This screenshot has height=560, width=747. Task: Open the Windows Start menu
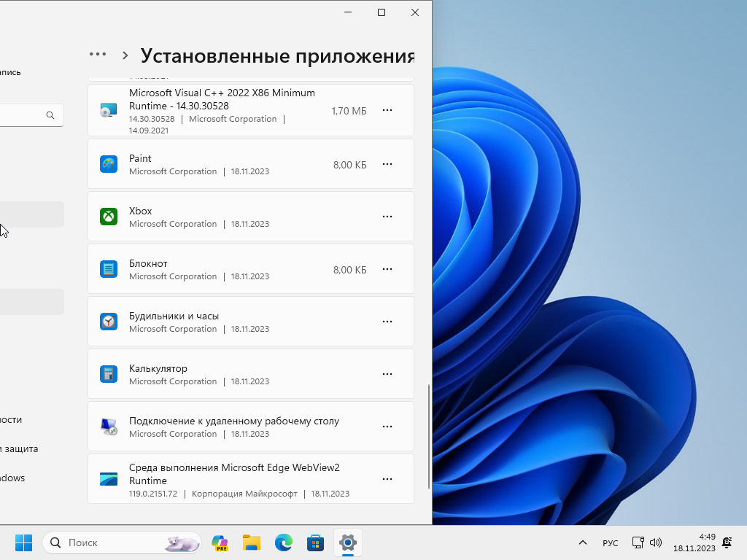(23, 542)
